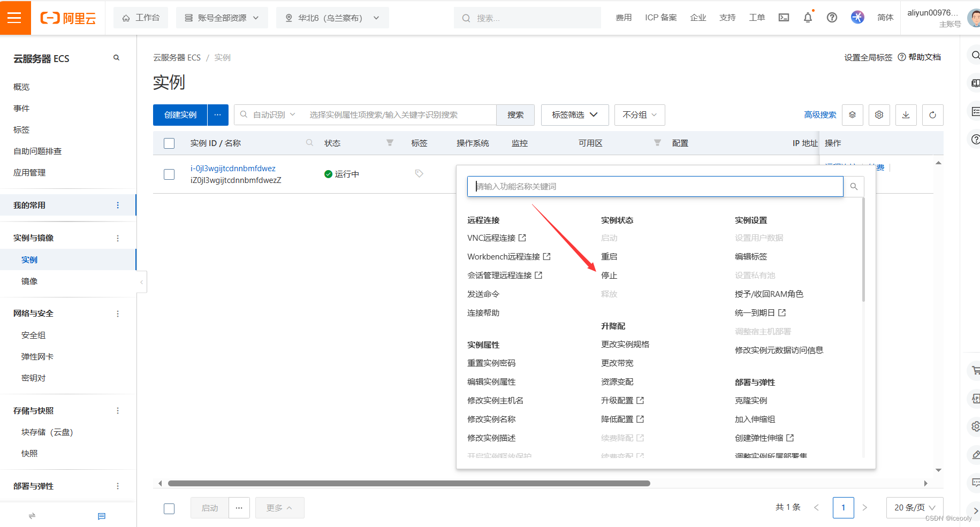This screenshot has height=527, width=980.
Task: Choose VNC远程连接 from the menu
Action: click(497, 238)
